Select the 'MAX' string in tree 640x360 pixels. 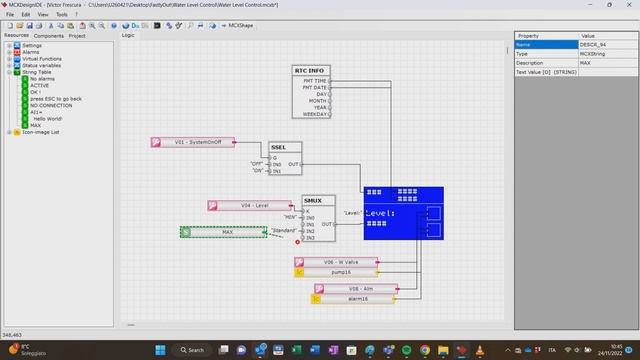coord(36,125)
